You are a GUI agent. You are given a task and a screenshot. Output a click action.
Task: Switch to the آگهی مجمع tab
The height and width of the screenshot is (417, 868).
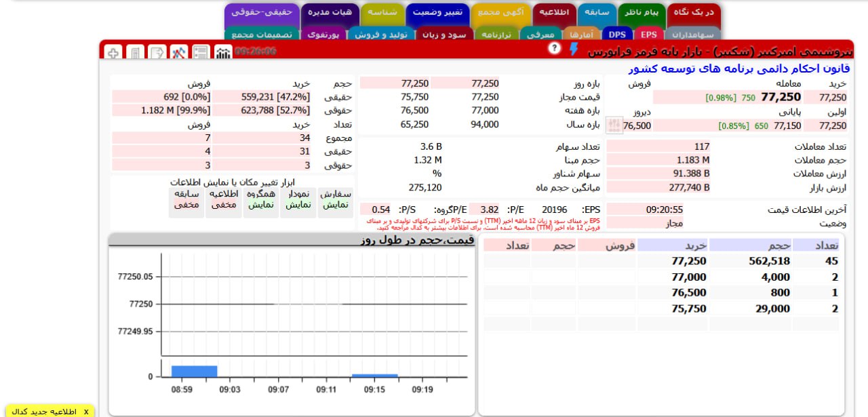pyautogui.click(x=500, y=13)
